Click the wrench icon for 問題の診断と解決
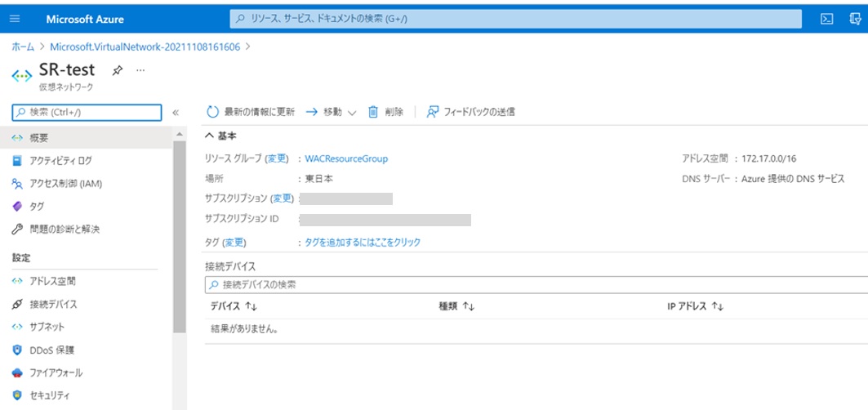The image size is (868, 410). coord(17,229)
